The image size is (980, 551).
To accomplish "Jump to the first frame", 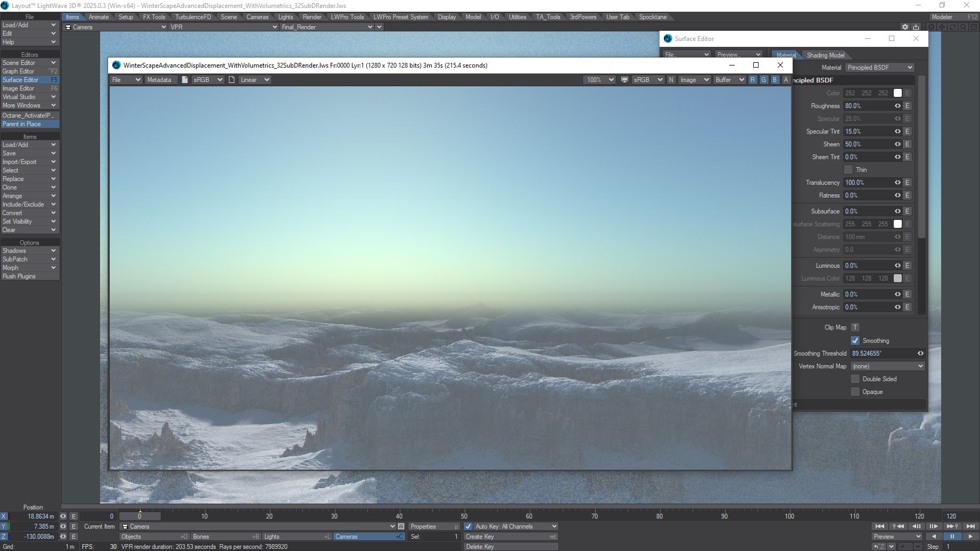I will point(879,527).
